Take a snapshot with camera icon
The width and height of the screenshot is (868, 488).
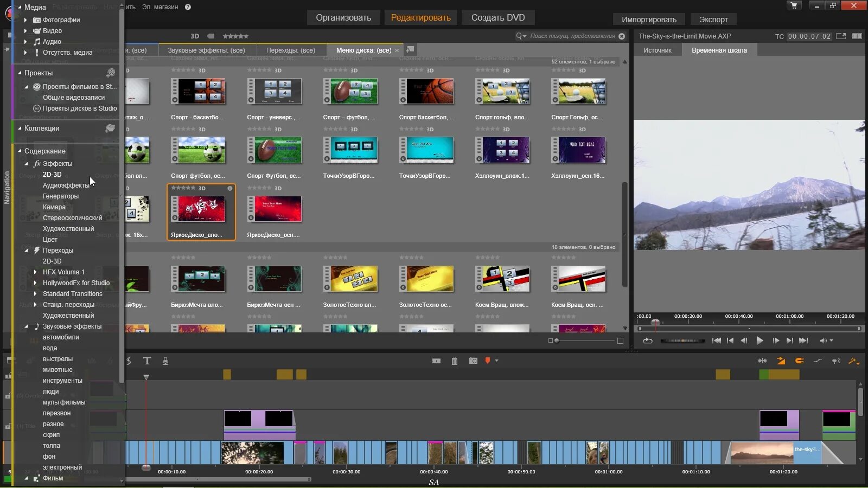[x=473, y=361]
